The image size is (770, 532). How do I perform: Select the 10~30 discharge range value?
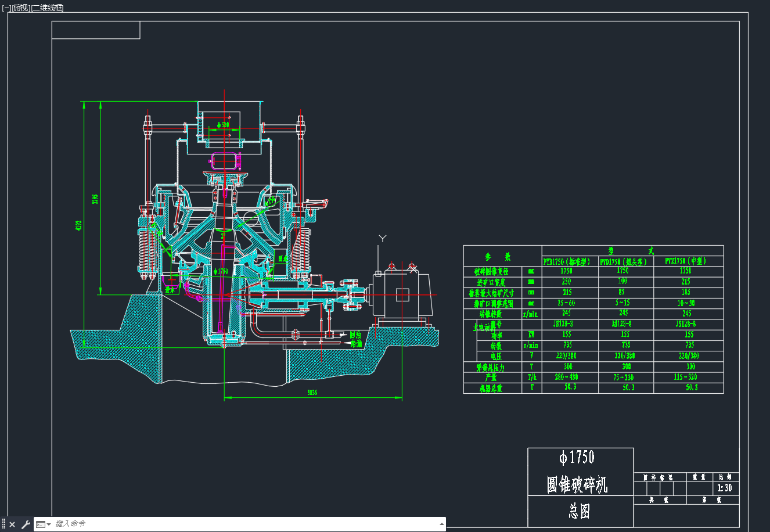[686, 303]
